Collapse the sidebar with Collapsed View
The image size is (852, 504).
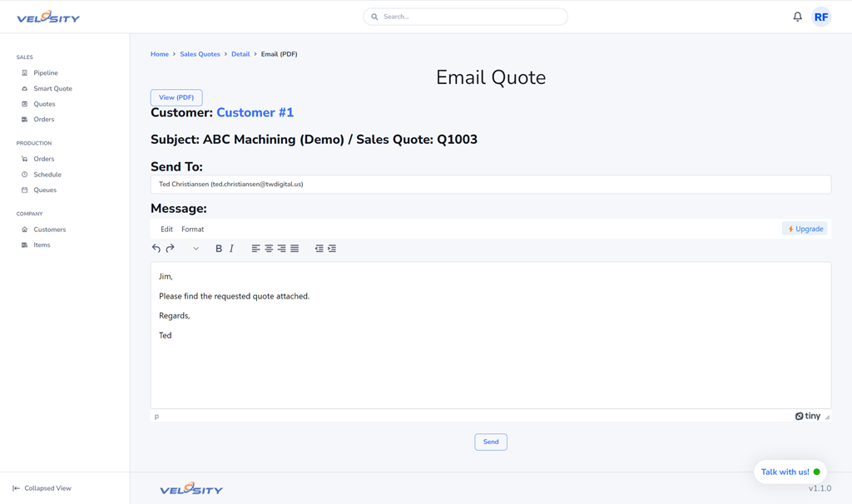pos(42,488)
